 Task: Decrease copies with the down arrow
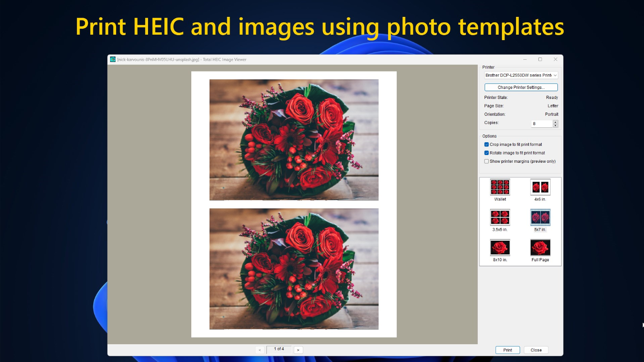pos(555,125)
